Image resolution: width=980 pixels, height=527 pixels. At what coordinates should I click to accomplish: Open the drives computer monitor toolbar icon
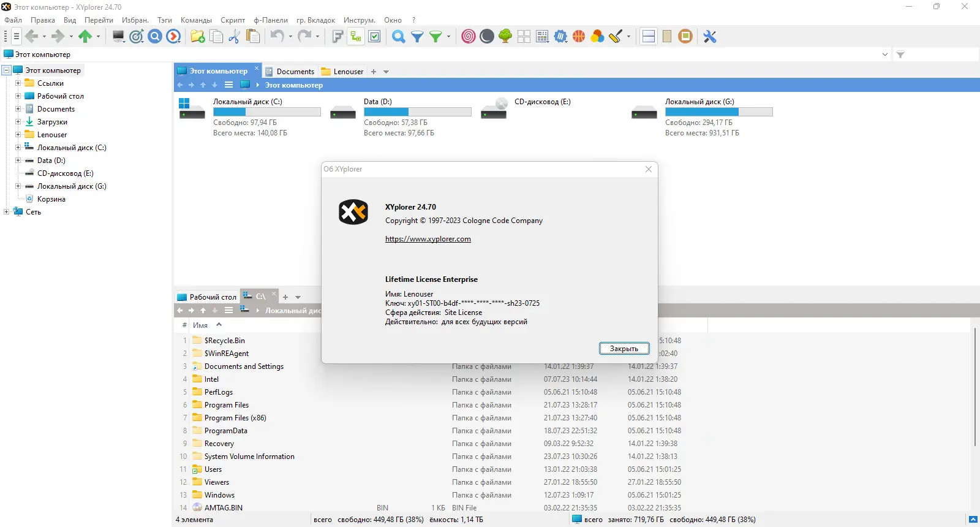tap(119, 37)
